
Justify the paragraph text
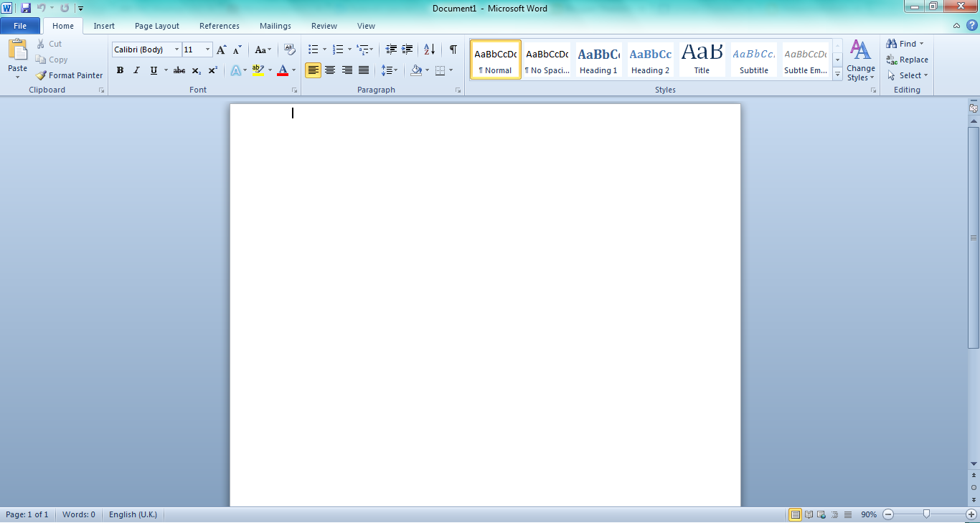pyautogui.click(x=364, y=70)
